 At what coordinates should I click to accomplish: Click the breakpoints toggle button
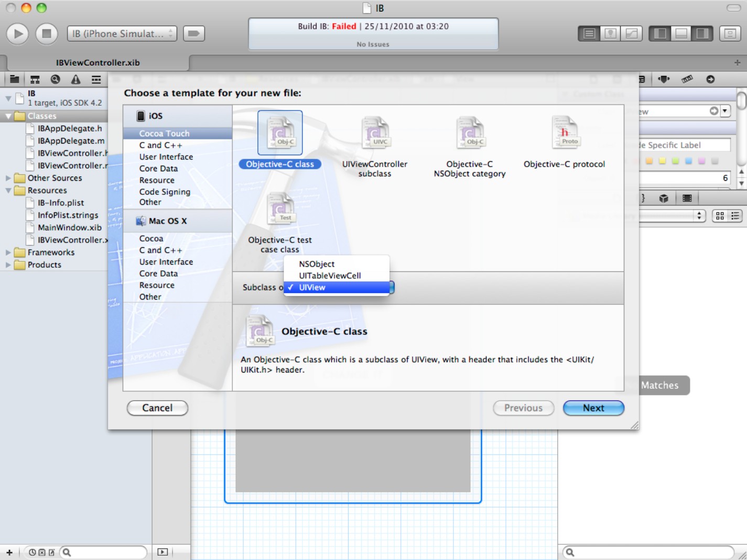pyautogui.click(x=193, y=34)
